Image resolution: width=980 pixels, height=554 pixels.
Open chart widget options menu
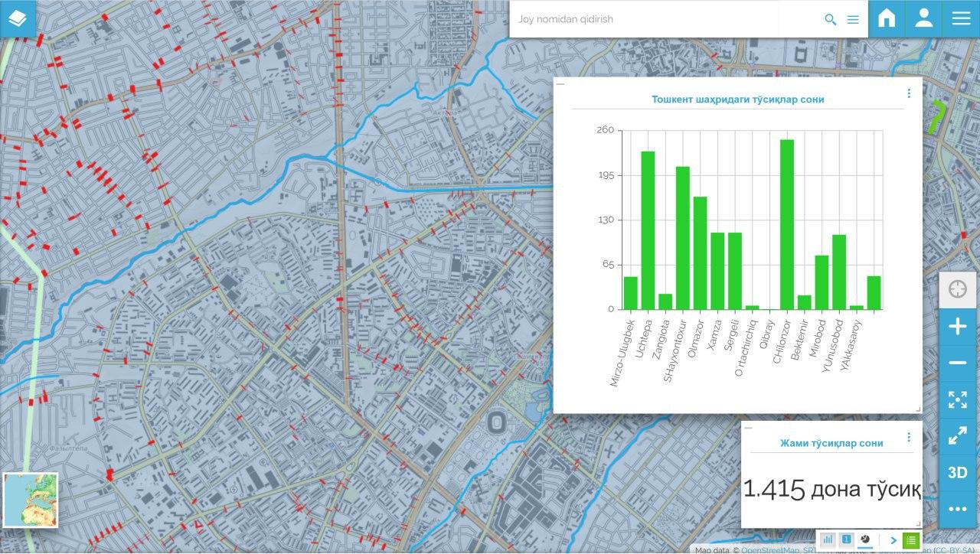[x=909, y=93]
